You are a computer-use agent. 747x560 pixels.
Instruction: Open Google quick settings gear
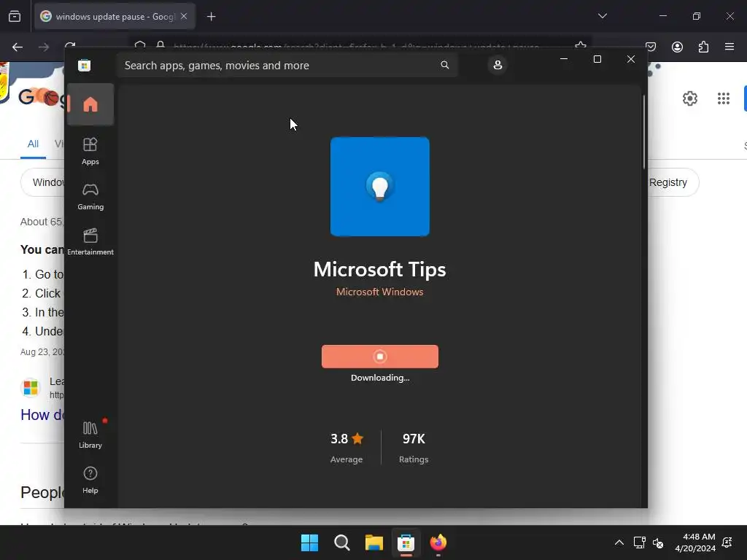click(690, 98)
